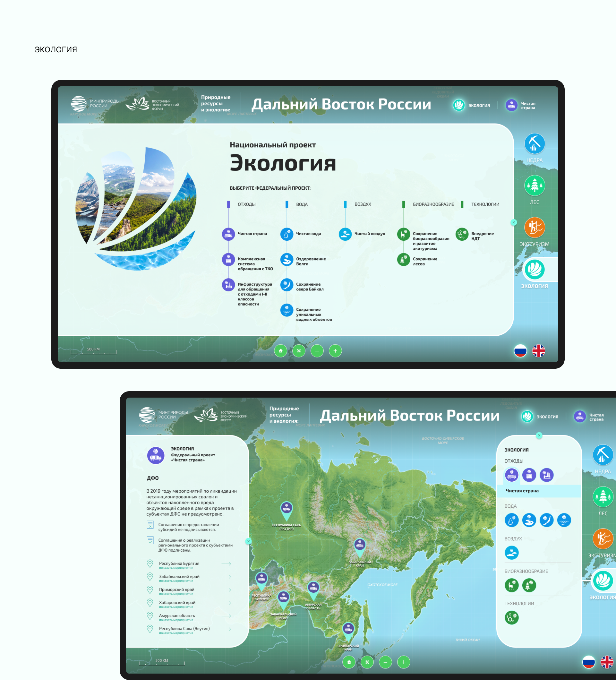
Task: Click показать мероприятия under Забайкальский край
Action: (x=176, y=581)
